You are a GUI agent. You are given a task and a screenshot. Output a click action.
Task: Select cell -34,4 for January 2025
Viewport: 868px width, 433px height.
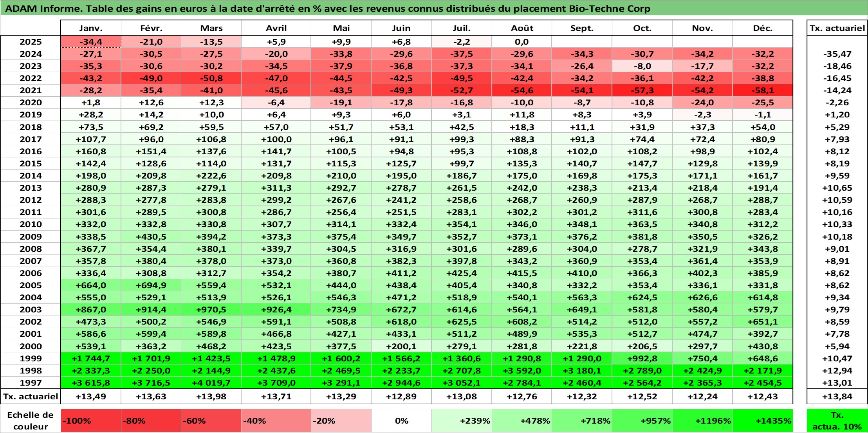click(x=91, y=42)
